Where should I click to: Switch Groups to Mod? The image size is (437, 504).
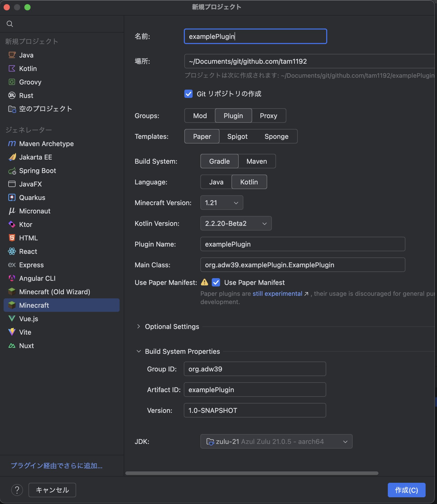click(200, 116)
